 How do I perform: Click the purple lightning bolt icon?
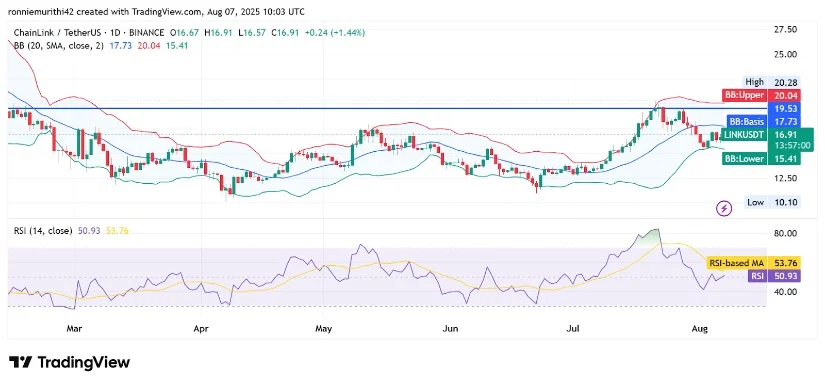[725, 209]
